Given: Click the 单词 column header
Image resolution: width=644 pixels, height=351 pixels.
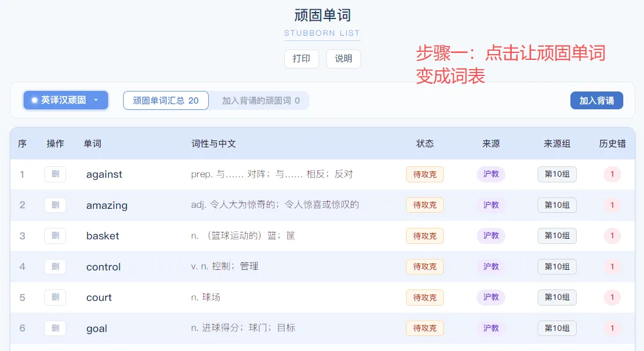Looking at the screenshot, I should (x=93, y=143).
